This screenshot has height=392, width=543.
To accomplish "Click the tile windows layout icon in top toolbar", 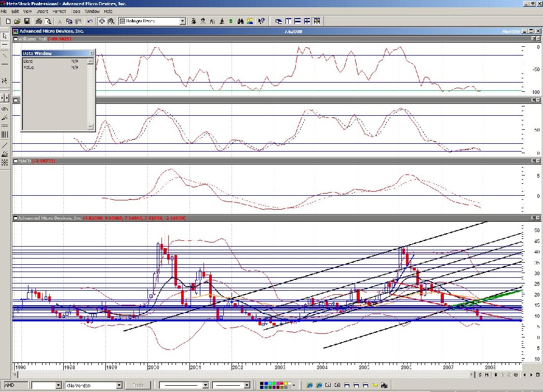I will [x=307, y=21].
